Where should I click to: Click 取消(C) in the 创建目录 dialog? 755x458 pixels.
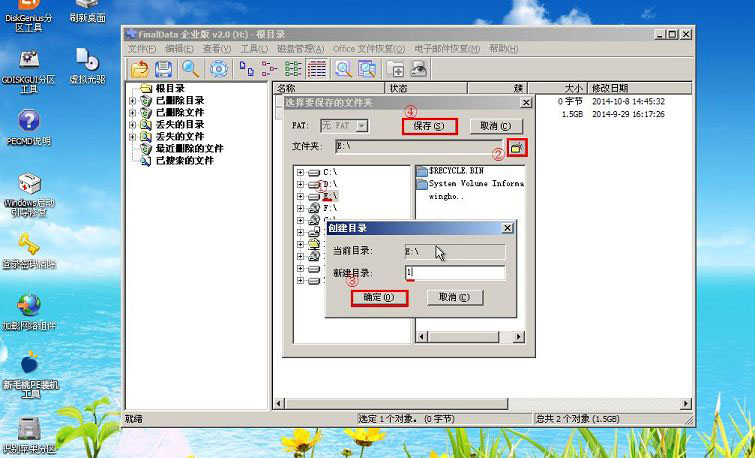pos(455,298)
